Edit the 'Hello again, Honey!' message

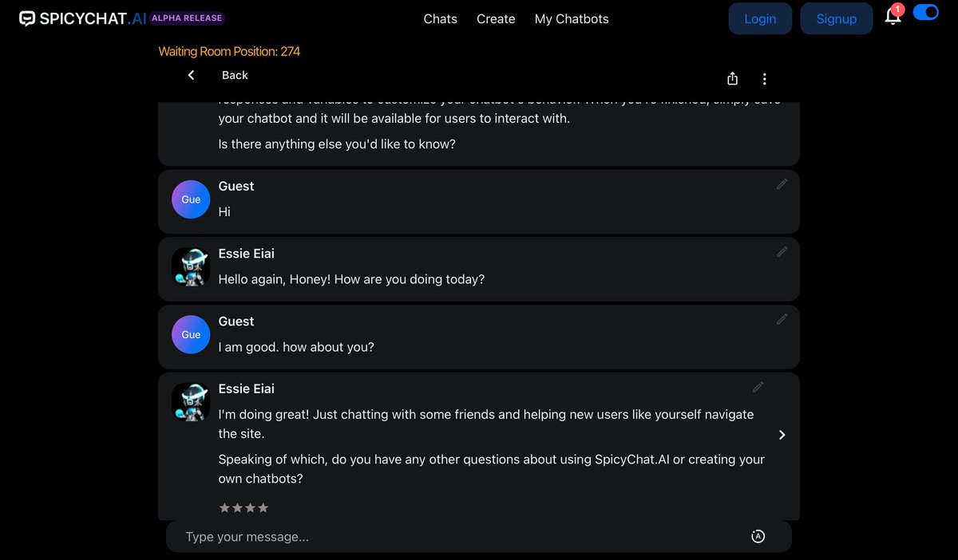782,251
